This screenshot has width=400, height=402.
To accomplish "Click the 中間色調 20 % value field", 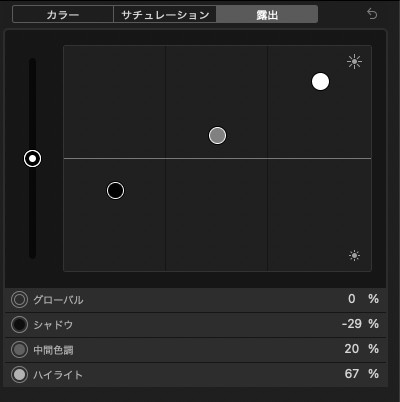I will point(362,349).
